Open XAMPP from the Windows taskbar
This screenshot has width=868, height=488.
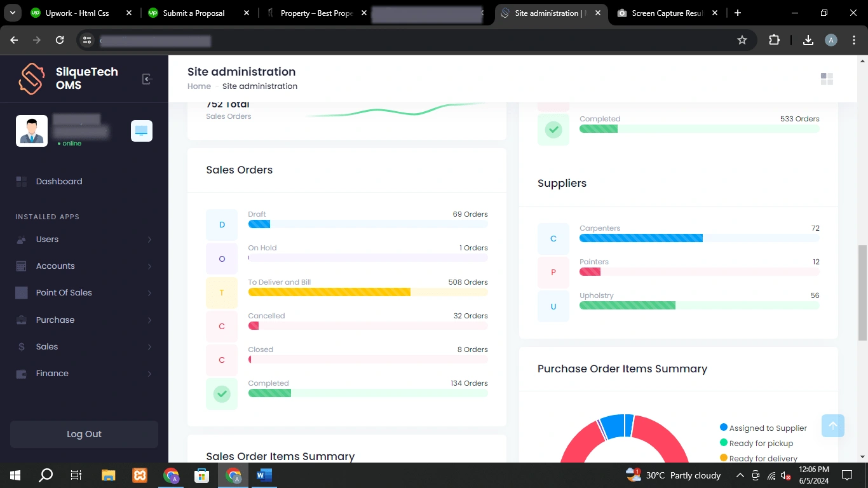click(x=140, y=475)
